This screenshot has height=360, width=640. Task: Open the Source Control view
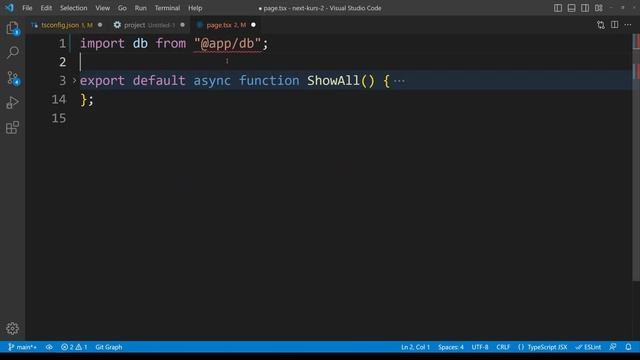click(x=13, y=78)
